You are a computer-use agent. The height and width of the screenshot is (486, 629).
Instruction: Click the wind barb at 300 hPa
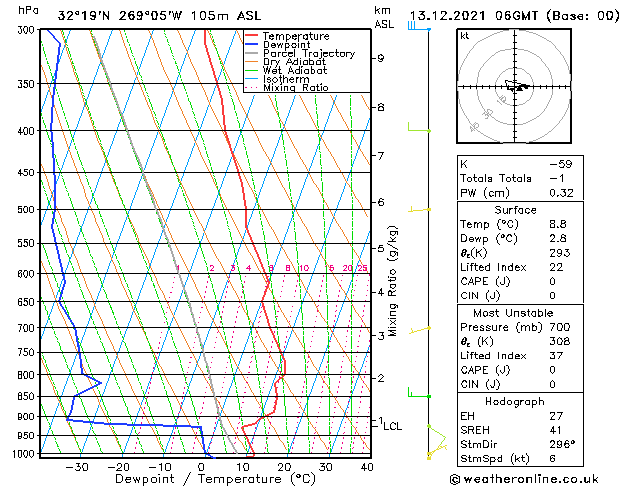pyautogui.click(x=419, y=26)
